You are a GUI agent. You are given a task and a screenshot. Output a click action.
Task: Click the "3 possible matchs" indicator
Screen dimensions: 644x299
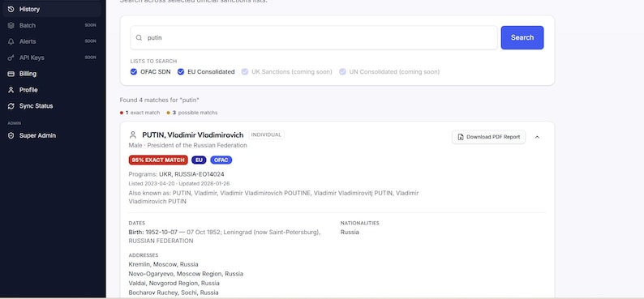click(192, 113)
